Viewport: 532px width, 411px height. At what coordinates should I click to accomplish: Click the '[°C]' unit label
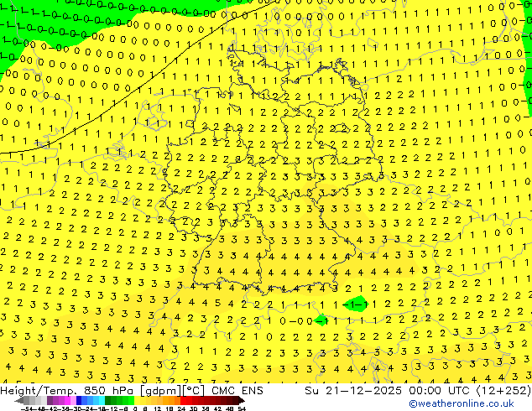[193, 391]
